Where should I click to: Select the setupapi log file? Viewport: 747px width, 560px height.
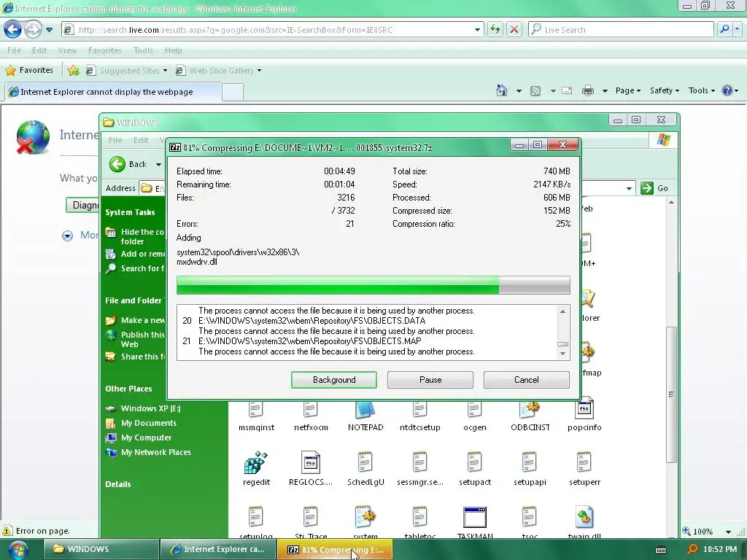tap(530, 469)
